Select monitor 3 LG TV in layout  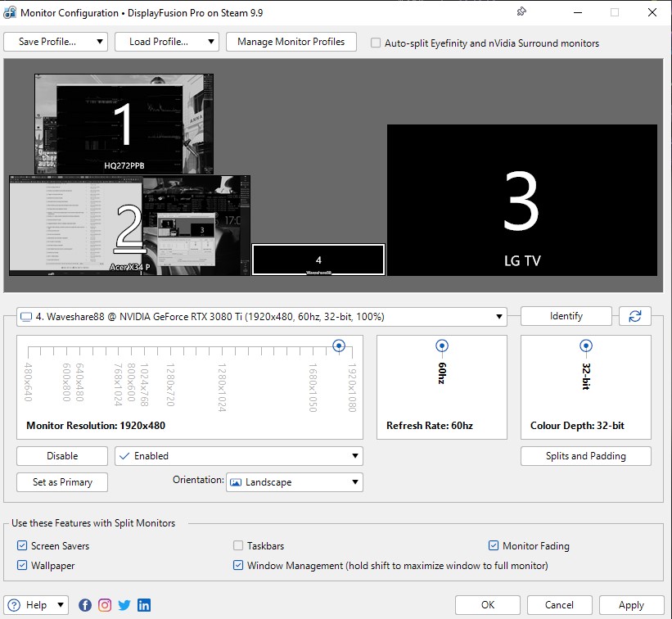click(x=521, y=200)
